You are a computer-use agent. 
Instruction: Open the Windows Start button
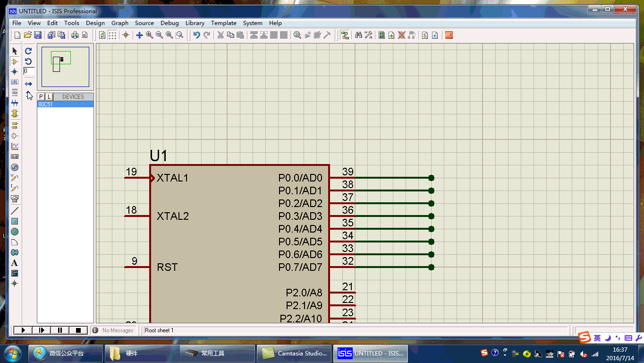click(x=12, y=353)
